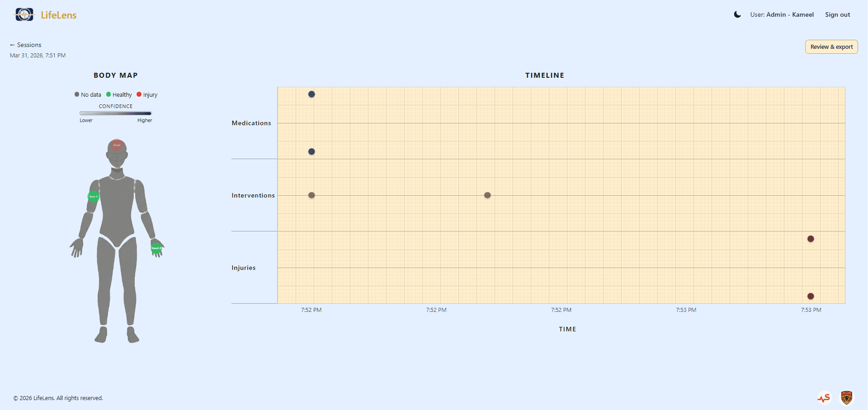868x410 pixels.
Task: Click the session date "Mar 31, 2026, 7:51 PM"
Action: tap(38, 56)
